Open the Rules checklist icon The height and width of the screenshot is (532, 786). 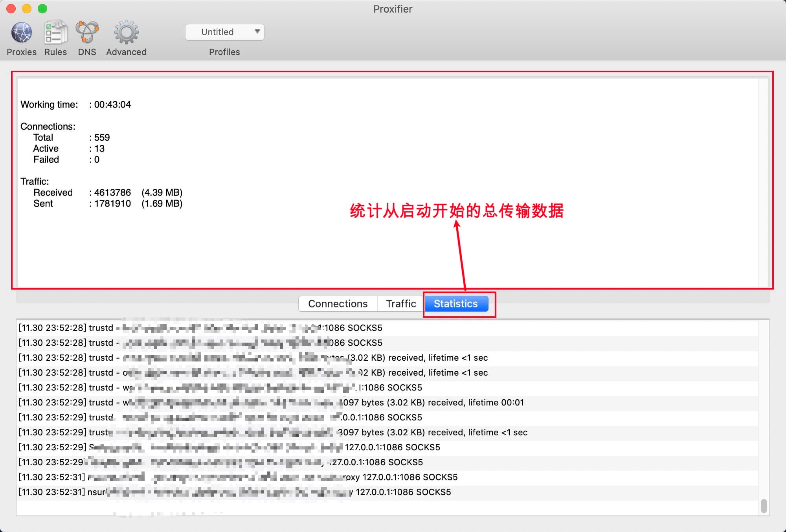(55, 33)
